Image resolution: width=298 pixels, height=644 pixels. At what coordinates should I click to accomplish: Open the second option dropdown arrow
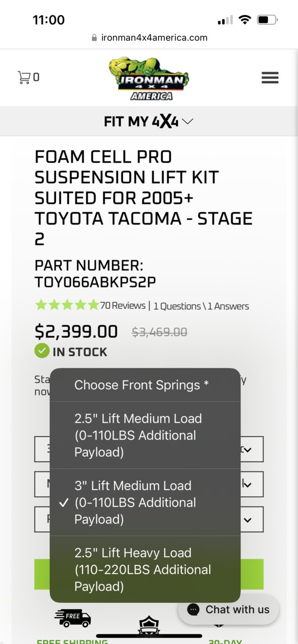click(x=248, y=484)
